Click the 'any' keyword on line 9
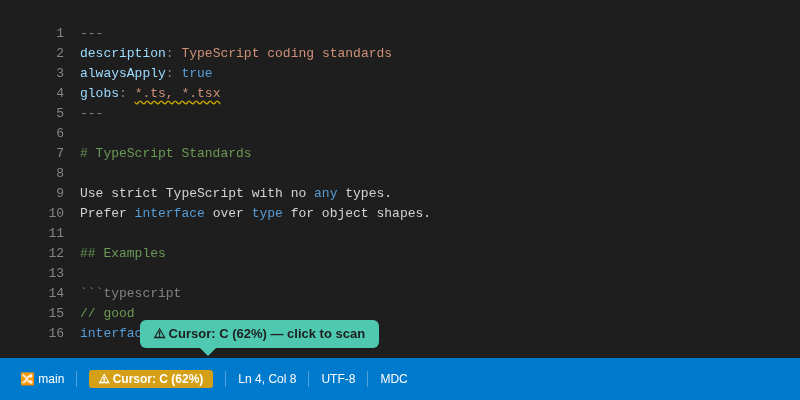This screenshot has width=800, height=400. tap(326, 193)
